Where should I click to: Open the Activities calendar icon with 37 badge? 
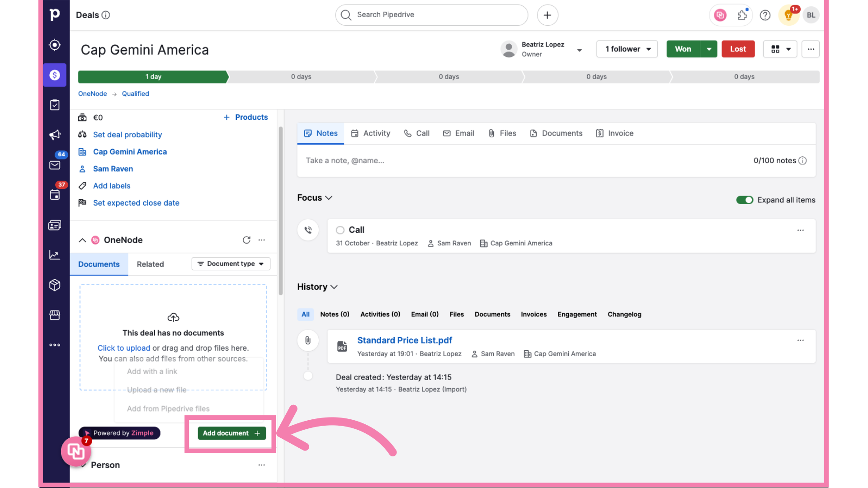55,195
